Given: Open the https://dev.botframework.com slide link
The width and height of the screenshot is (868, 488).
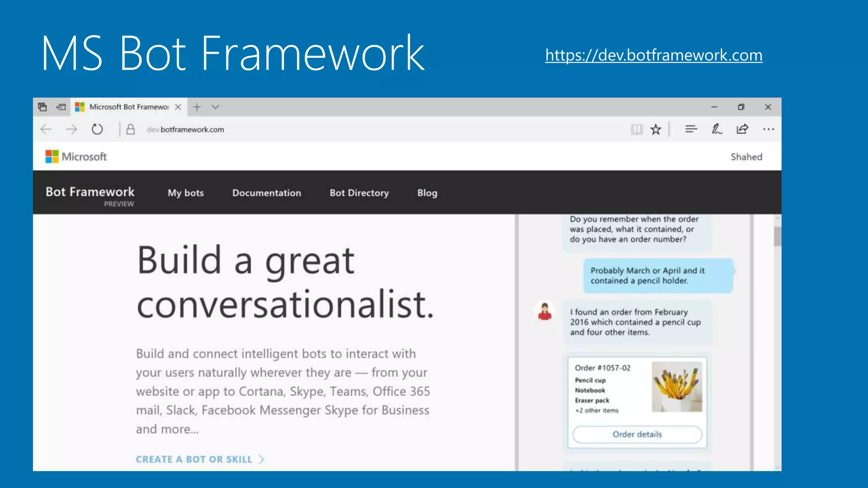Looking at the screenshot, I should coord(654,55).
